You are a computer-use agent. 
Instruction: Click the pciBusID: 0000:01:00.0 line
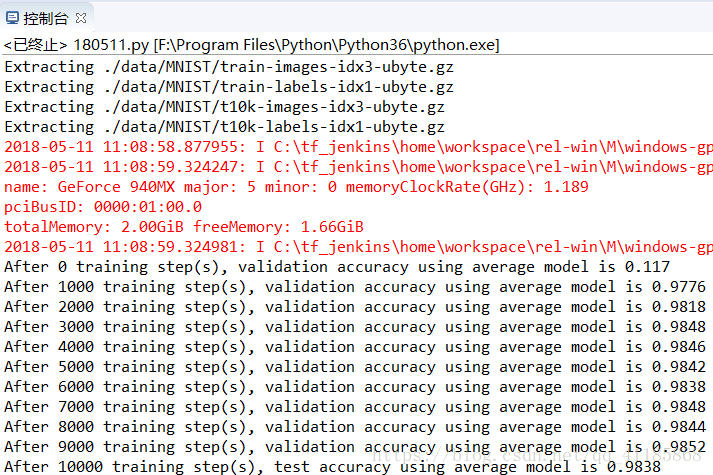point(103,207)
